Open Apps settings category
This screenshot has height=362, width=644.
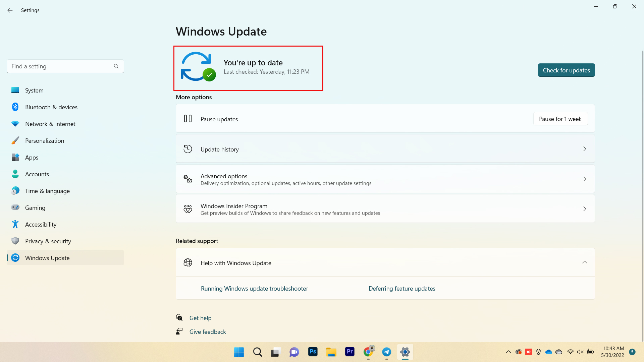[65, 157]
